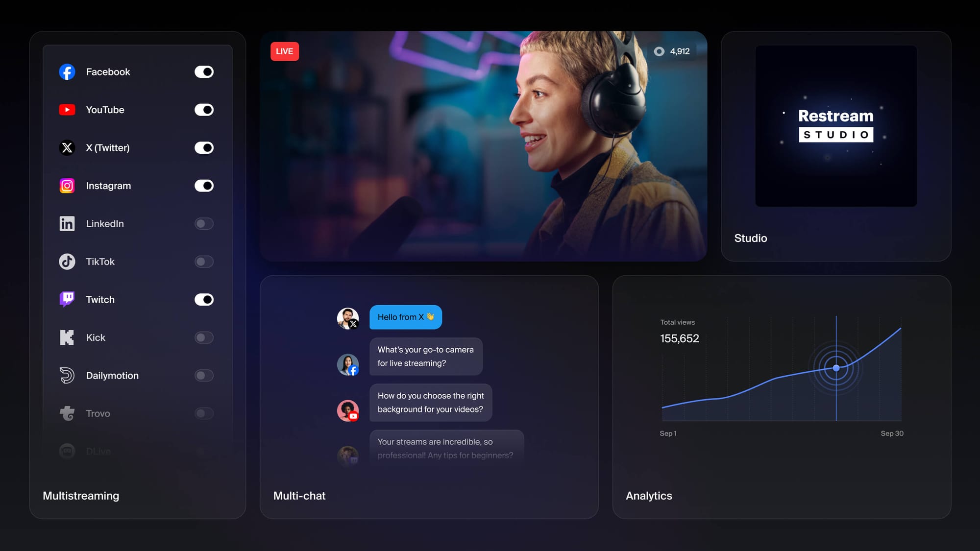The width and height of the screenshot is (980, 551).
Task: Click the YouTube platform icon
Action: [x=67, y=110]
